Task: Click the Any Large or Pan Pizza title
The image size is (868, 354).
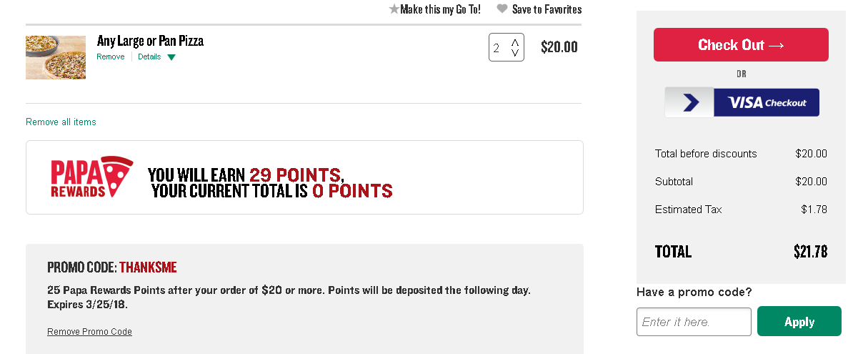Action: pos(151,41)
